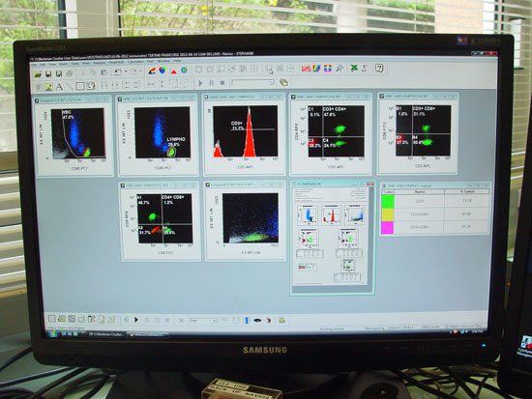Click the yellow CD3+CD4+ legend color swatch
Screen dimensions: 532x399
388,214
